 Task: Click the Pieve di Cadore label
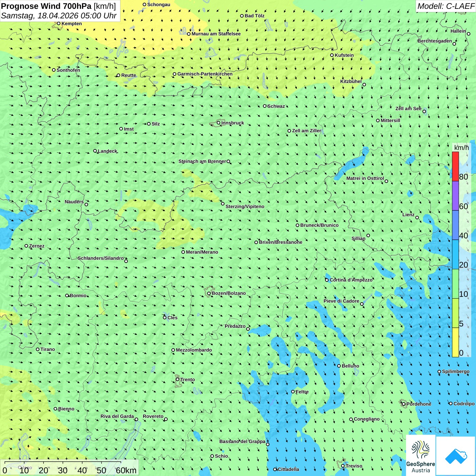pyautogui.click(x=341, y=301)
